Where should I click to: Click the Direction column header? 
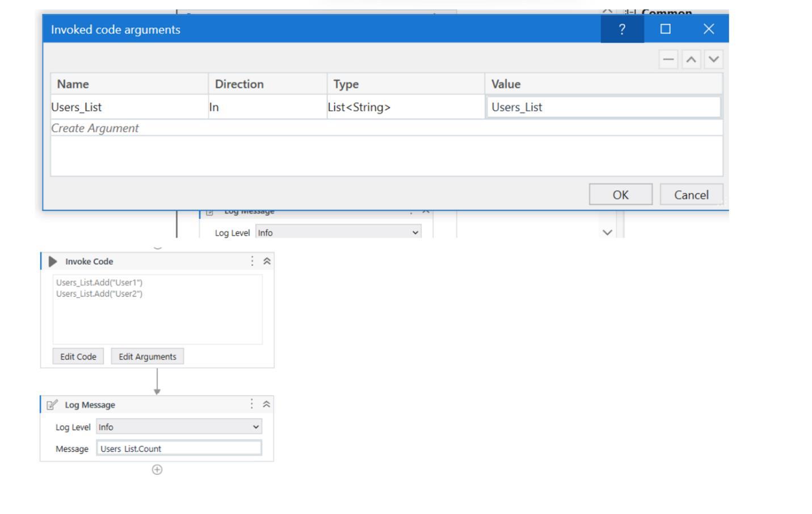tap(268, 84)
